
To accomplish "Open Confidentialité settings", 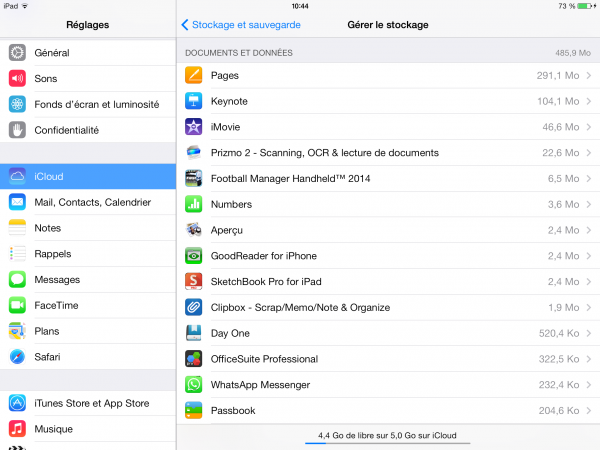I will (x=88, y=130).
